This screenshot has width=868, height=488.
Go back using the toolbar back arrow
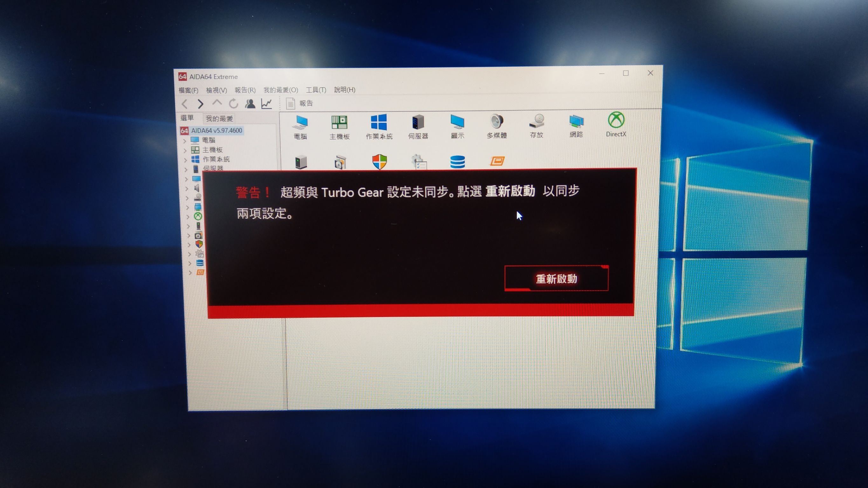[x=184, y=104]
